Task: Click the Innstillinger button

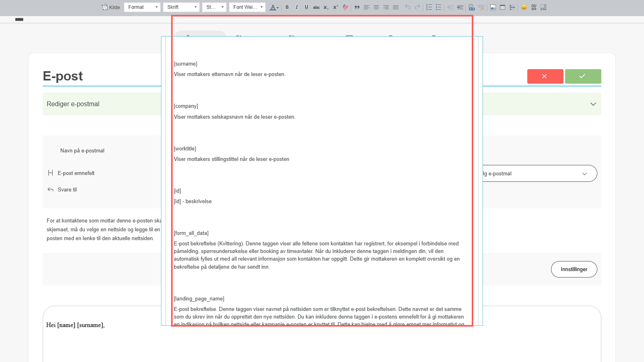Action: pyautogui.click(x=574, y=269)
